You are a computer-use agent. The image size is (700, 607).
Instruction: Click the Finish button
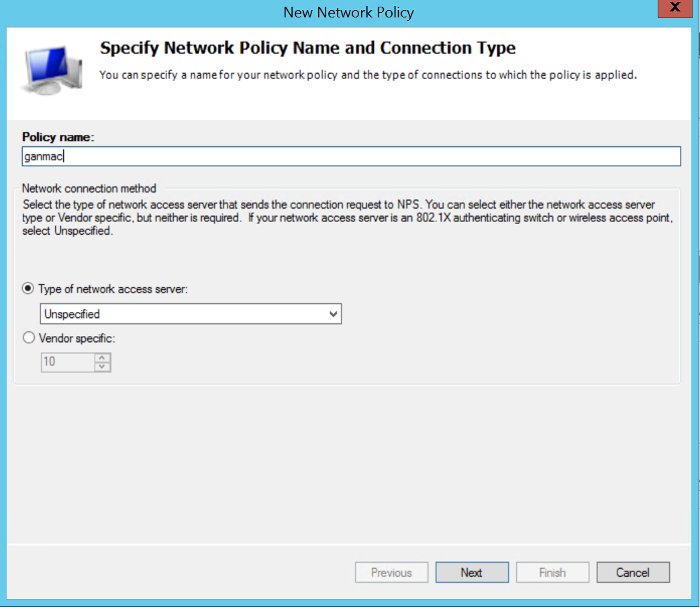pos(552,572)
